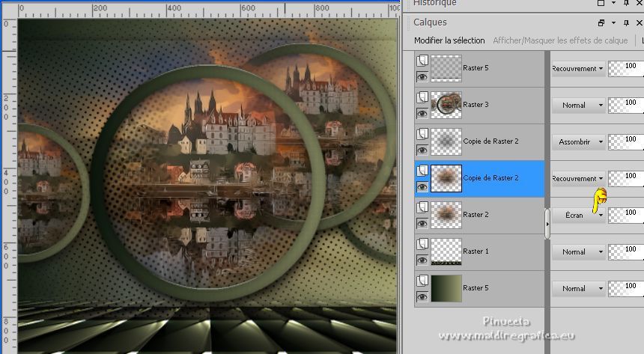
Task: Adjust the opacity slider of Raster 3
Action: coord(626,105)
